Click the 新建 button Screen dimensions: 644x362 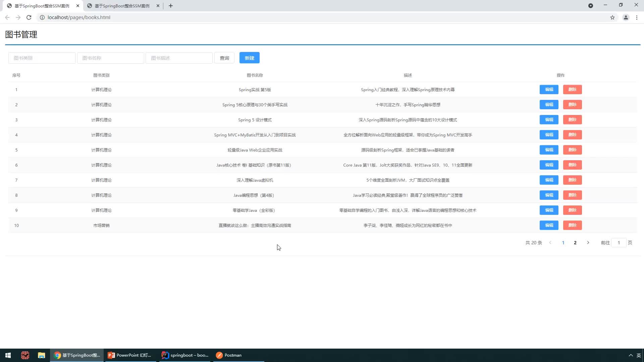click(250, 58)
